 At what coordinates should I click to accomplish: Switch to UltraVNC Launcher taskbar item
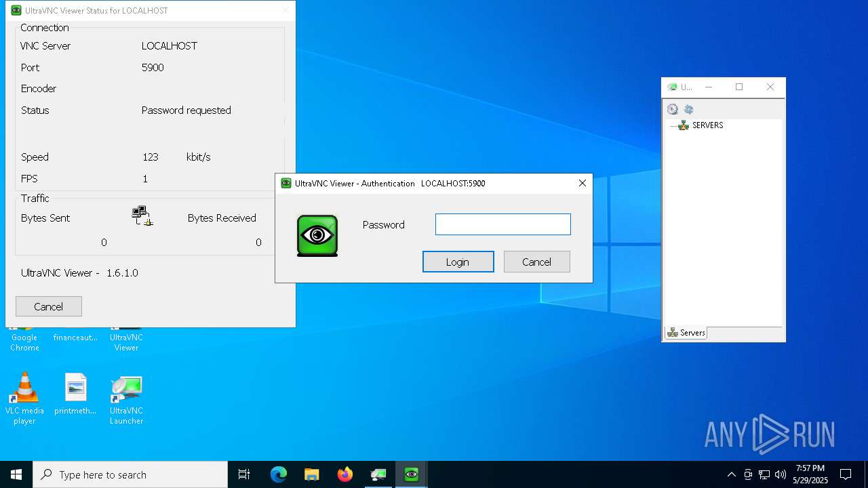[378, 474]
